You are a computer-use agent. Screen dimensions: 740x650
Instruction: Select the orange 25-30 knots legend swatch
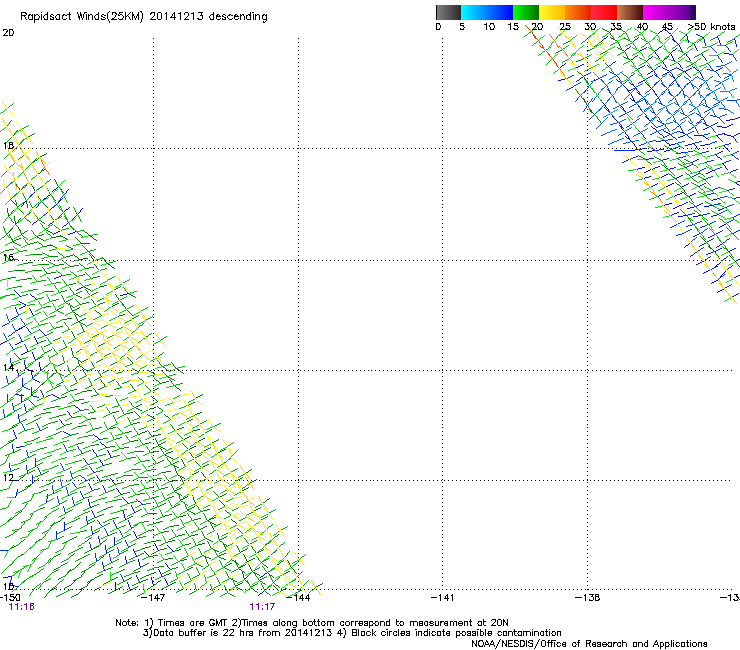click(578, 12)
